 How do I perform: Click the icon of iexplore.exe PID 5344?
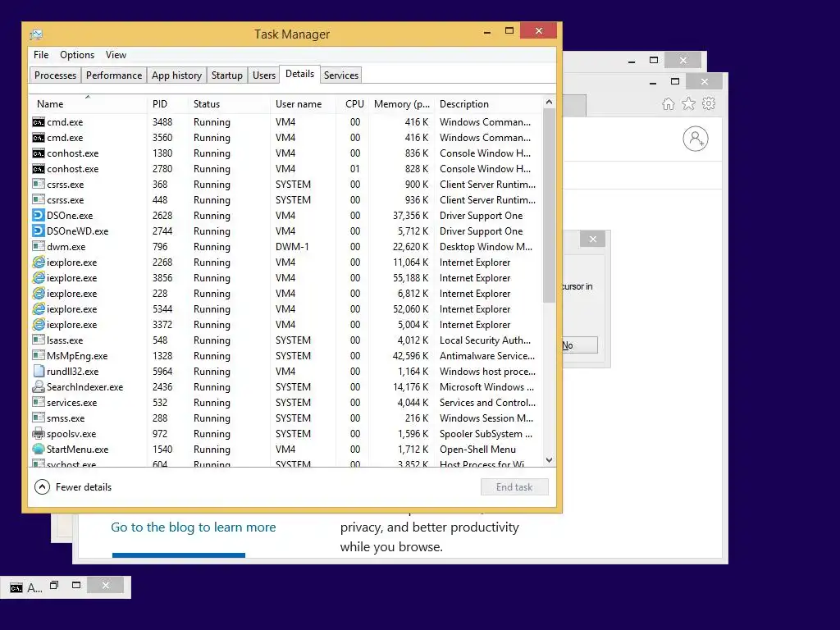tap(38, 308)
